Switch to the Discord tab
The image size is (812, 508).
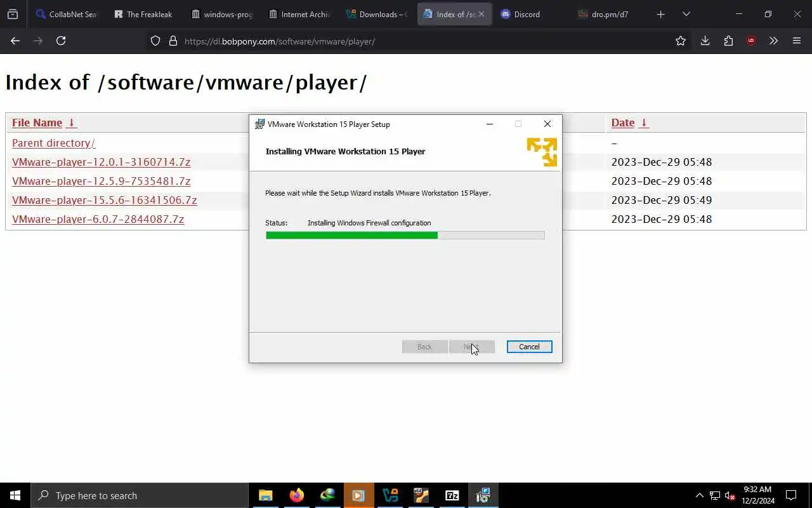coord(531,14)
